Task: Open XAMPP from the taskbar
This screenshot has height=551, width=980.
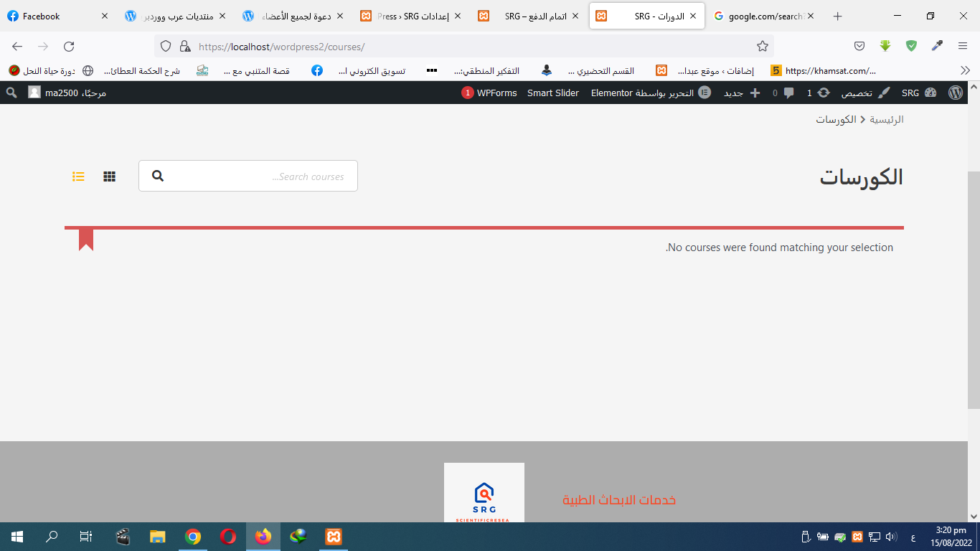Action: pyautogui.click(x=334, y=537)
